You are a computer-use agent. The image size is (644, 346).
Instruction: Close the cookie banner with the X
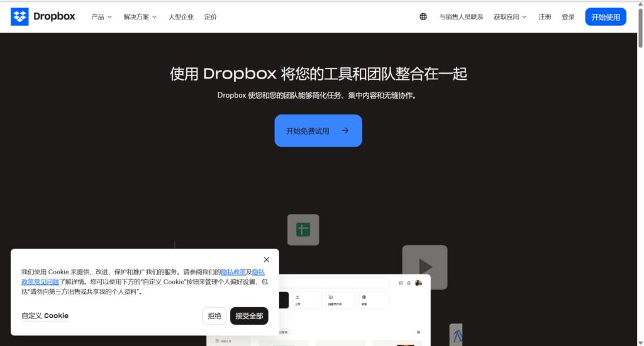tap(267, 260)
